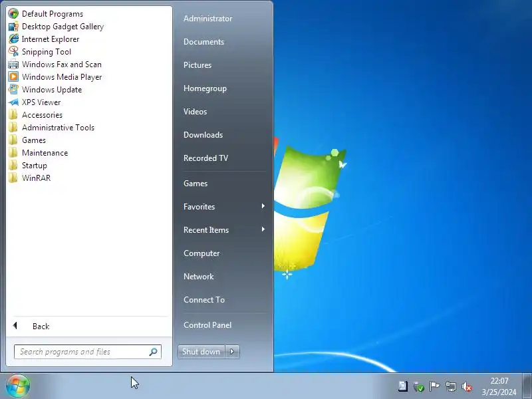
Task: Click the Maintenance folder icon
Action: 13,153
